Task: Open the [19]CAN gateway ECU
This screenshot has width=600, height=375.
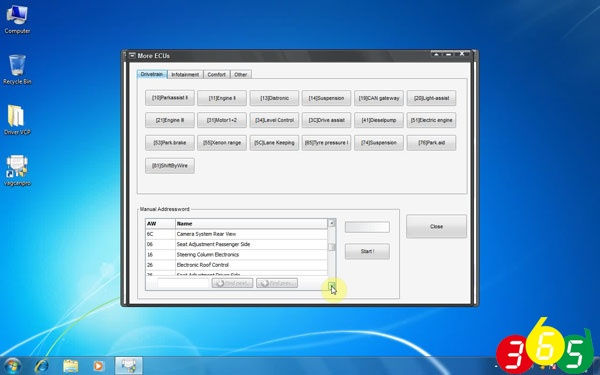Action: [379, 98]
